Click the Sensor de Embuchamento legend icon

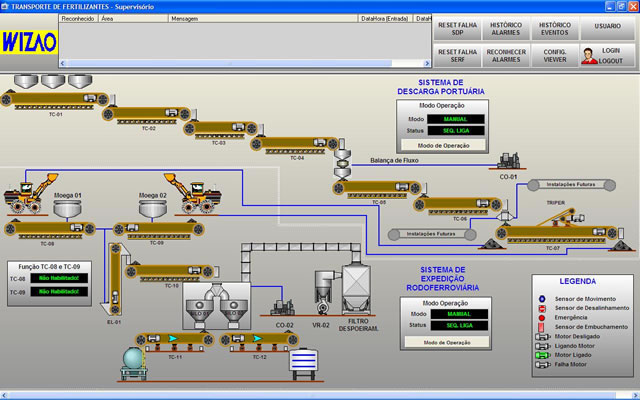click(x=542, y=327)
